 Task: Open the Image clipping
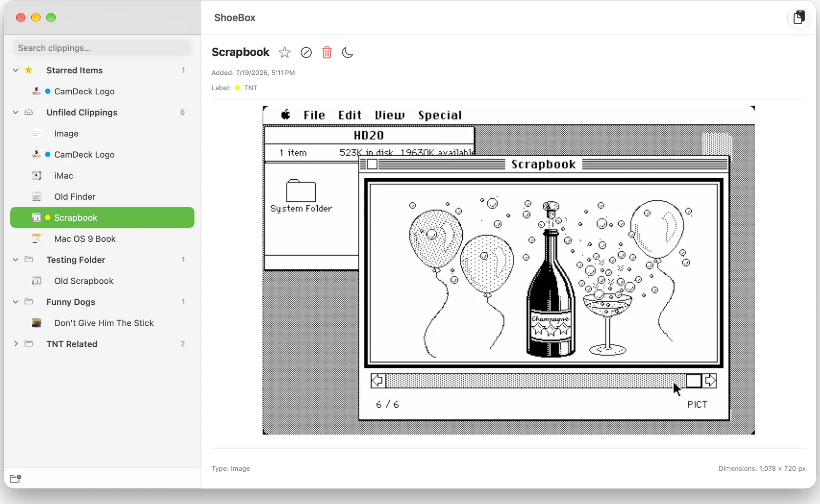click(x=102, y=133)
